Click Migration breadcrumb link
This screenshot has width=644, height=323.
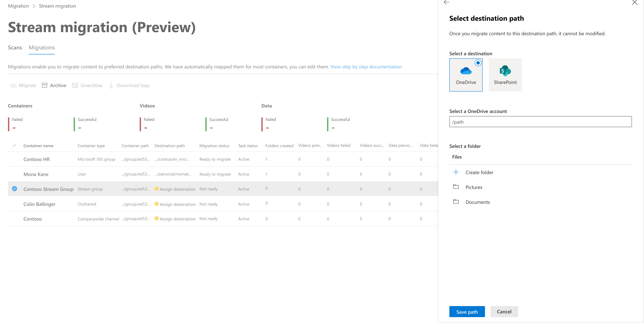point(18,6)
